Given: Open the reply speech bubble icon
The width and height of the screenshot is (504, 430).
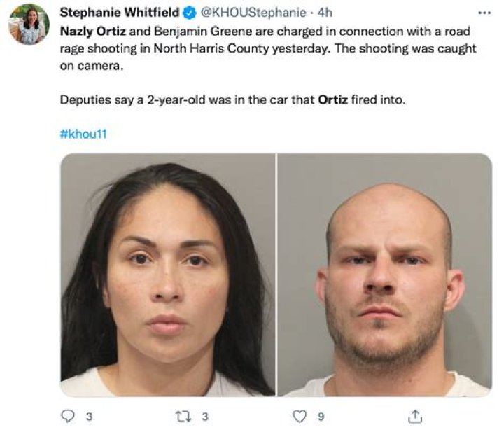Looking at the screenshot, I should click(68, 416).
